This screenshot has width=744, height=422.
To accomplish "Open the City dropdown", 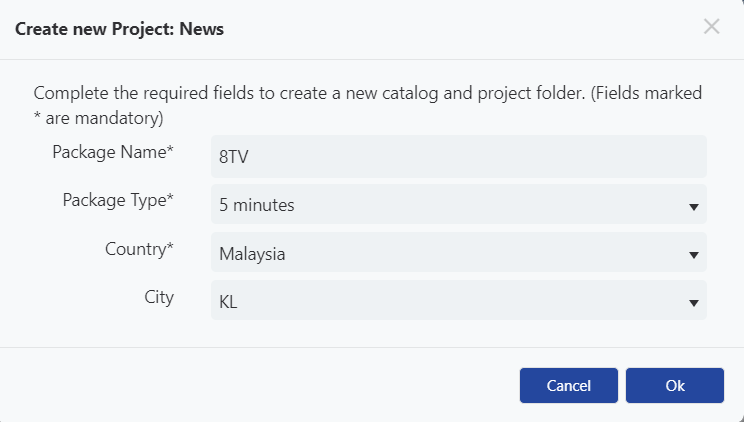I will tap(459, 300).
